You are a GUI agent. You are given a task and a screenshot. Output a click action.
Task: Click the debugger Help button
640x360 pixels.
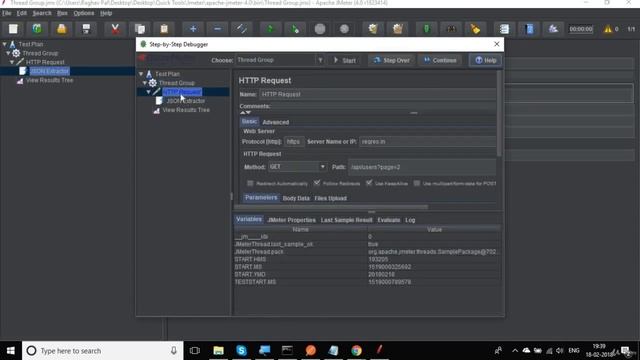click(x=485, y=60)
